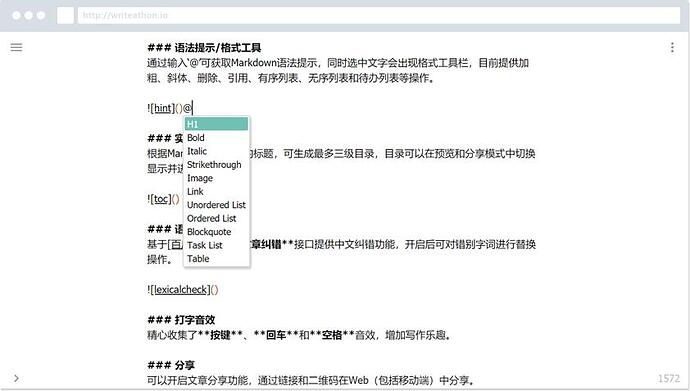This screenshot has height=391, width=690.
Task: Click the toc image link text
Action: pyautogui.click(x=161, y=199)
